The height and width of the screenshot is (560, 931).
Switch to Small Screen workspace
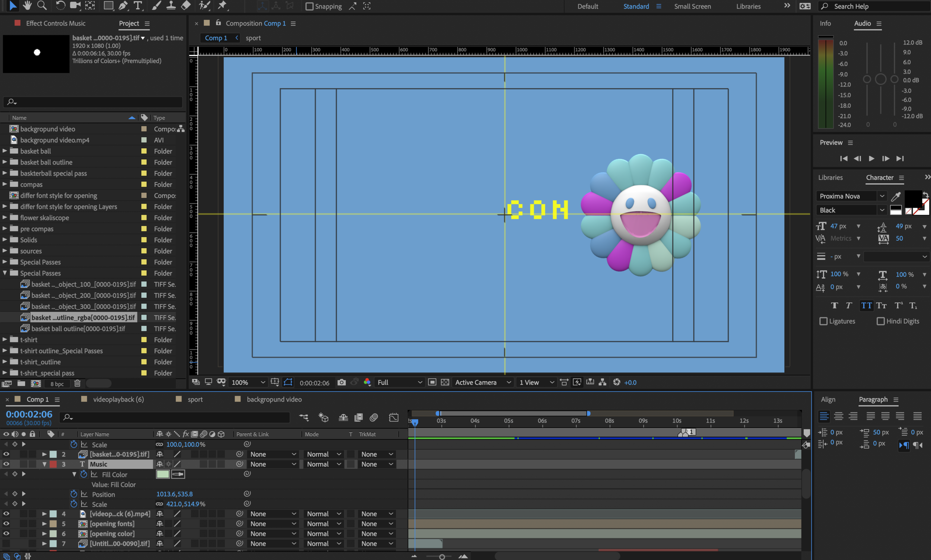point(692,6)
